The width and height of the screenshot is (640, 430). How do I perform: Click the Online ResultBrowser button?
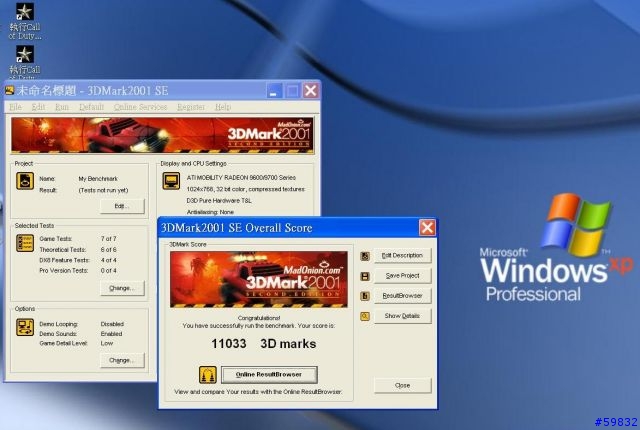pos(269,375)
